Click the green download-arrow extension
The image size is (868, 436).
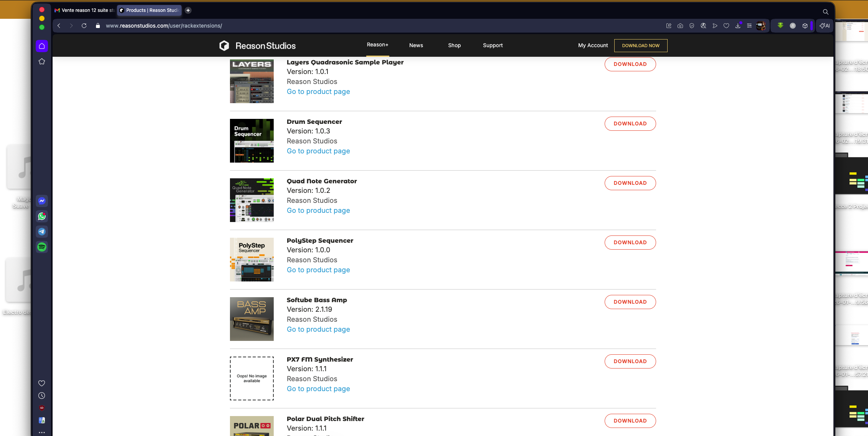780,26
